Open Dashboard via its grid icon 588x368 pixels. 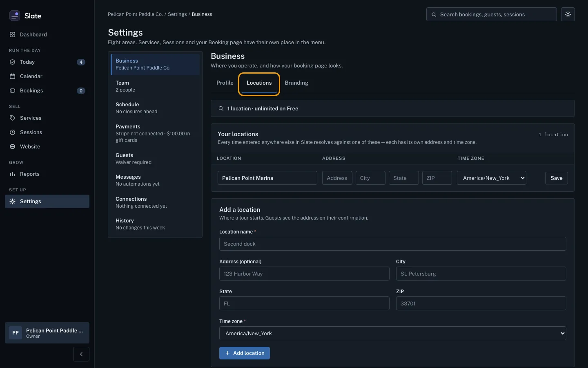12,35
